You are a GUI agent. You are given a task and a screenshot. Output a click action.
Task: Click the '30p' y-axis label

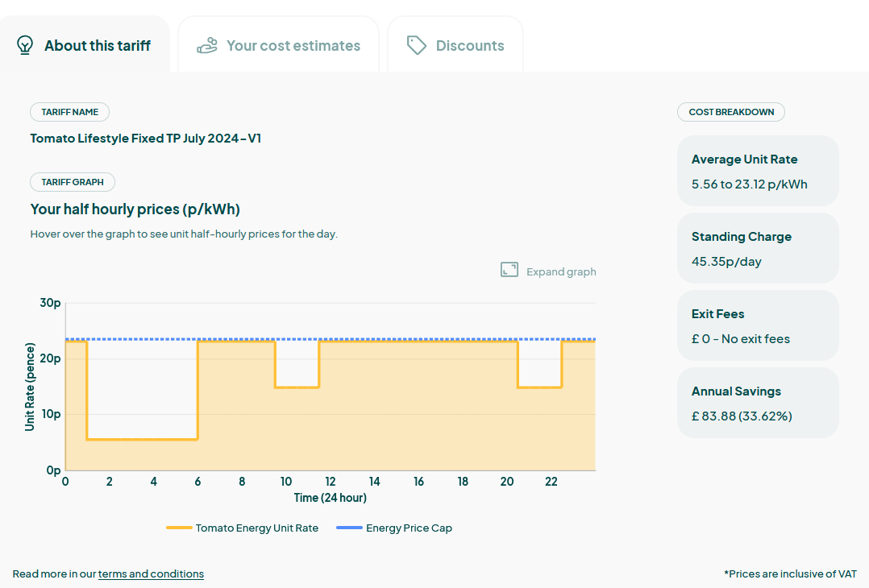pos(51,303)
